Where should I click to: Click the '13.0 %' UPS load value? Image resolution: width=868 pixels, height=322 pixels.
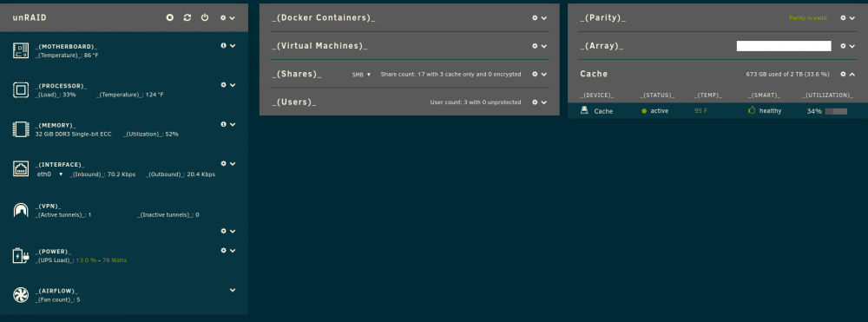(x=87, y=260)
